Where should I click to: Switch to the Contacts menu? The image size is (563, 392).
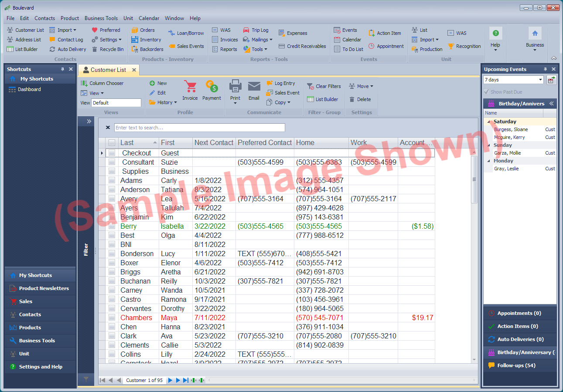click(x=44, y=18)
